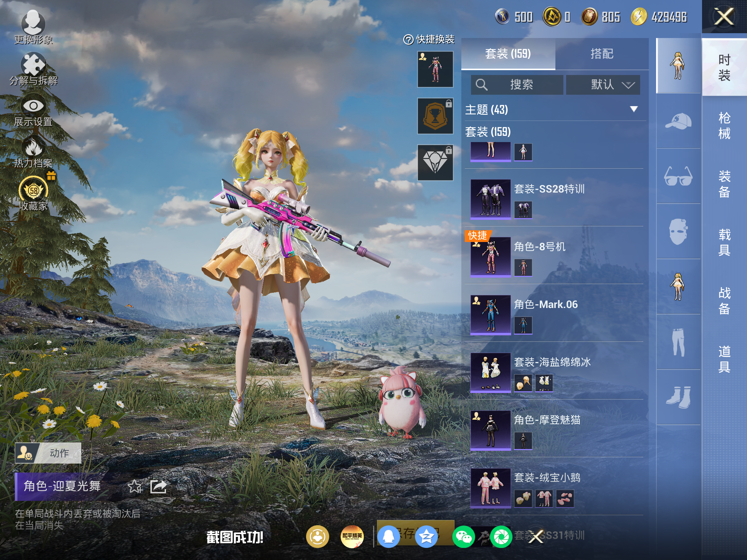Switch to the 搭配 tab

602,54
